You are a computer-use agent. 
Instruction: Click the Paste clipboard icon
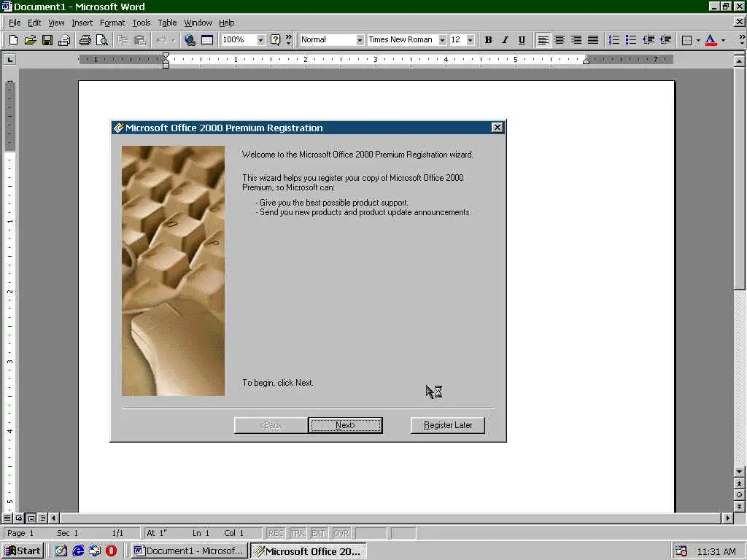[139, 40]
